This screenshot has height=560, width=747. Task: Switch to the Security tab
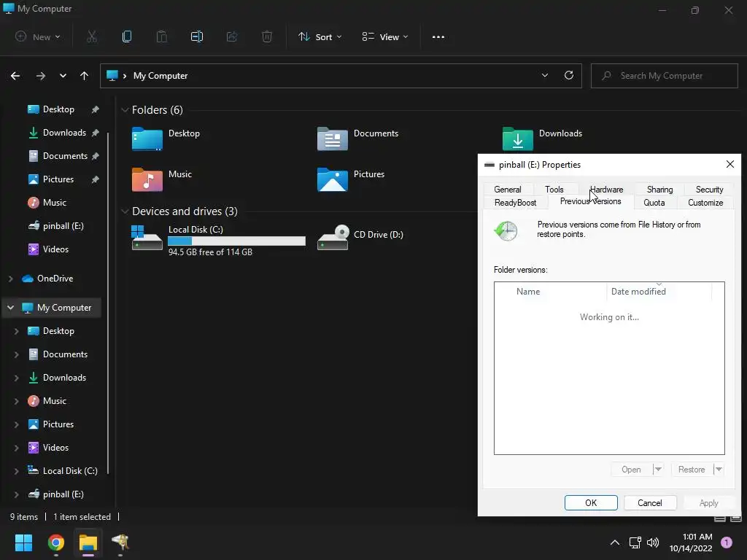[709, 189]
